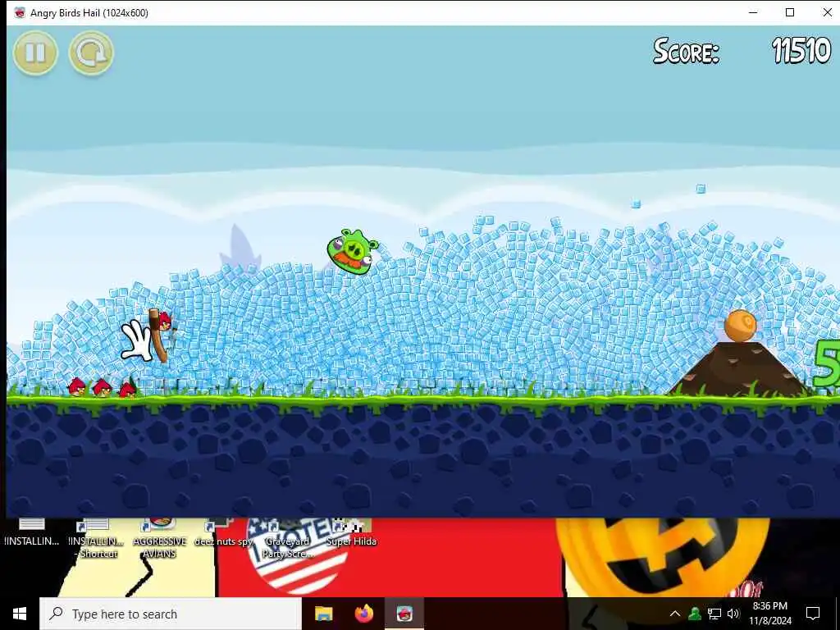Launch Firefox from the taskbar
Viewport: 840px width, 630px height.
coord(363,614)
